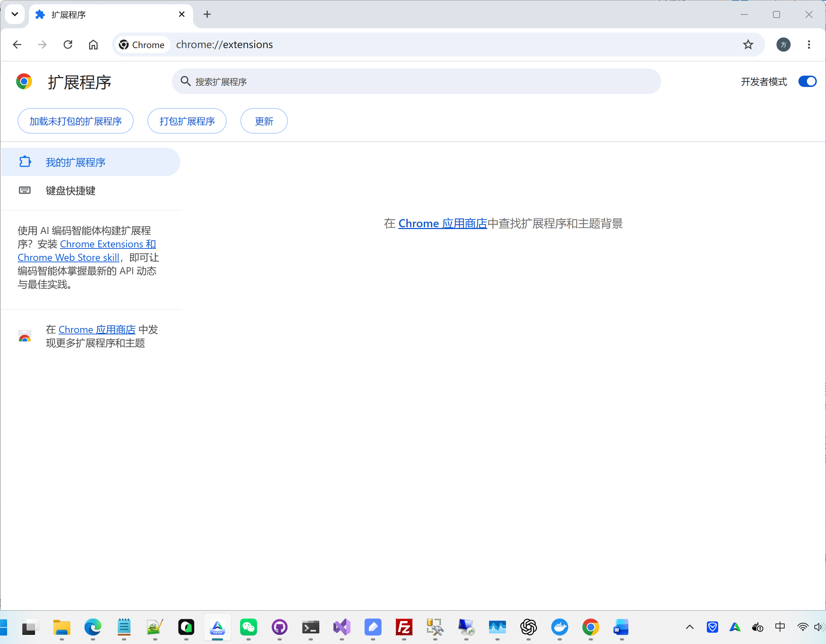
Task: Minimize the Chrome window
Action: click(x=744, y=14)
